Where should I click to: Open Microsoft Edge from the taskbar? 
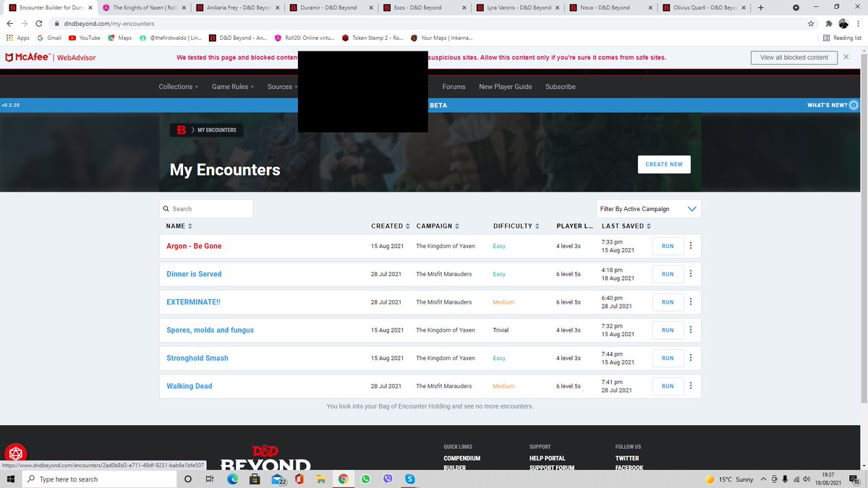click(x=233, y=479)
